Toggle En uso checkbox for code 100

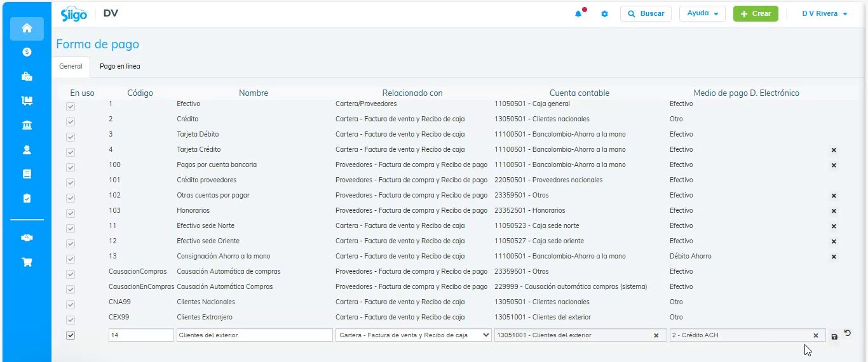click(x=71, y=168)
